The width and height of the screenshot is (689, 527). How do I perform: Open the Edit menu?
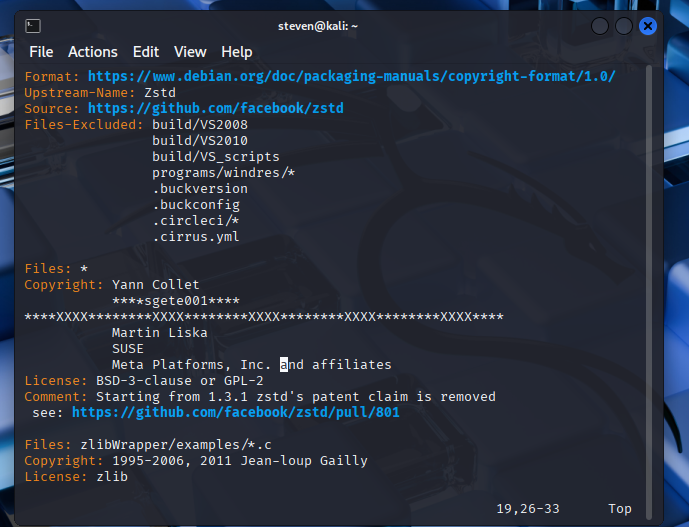pos(146,52)
